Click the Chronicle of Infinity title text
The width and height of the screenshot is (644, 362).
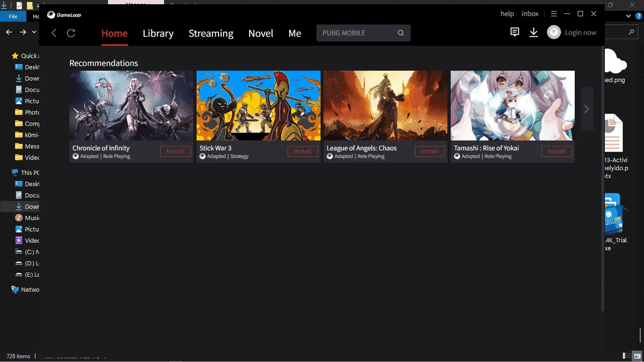(101, 148)
